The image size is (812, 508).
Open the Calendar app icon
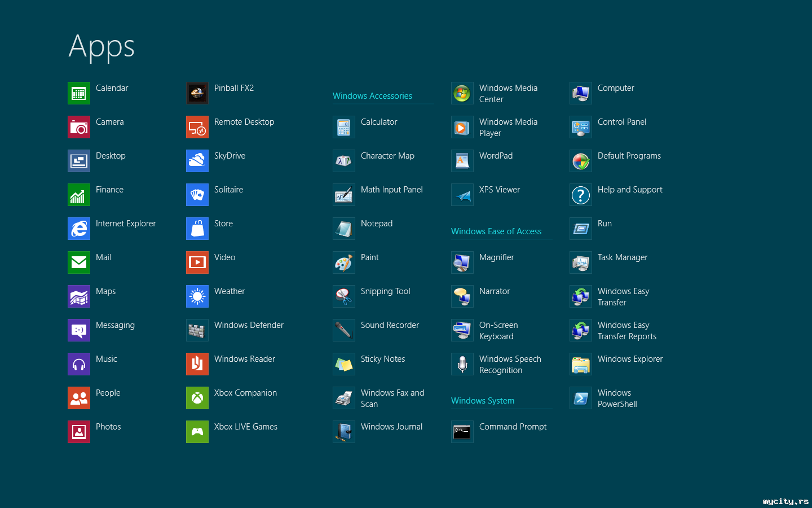pyautogui.click(x=79, y=93)
